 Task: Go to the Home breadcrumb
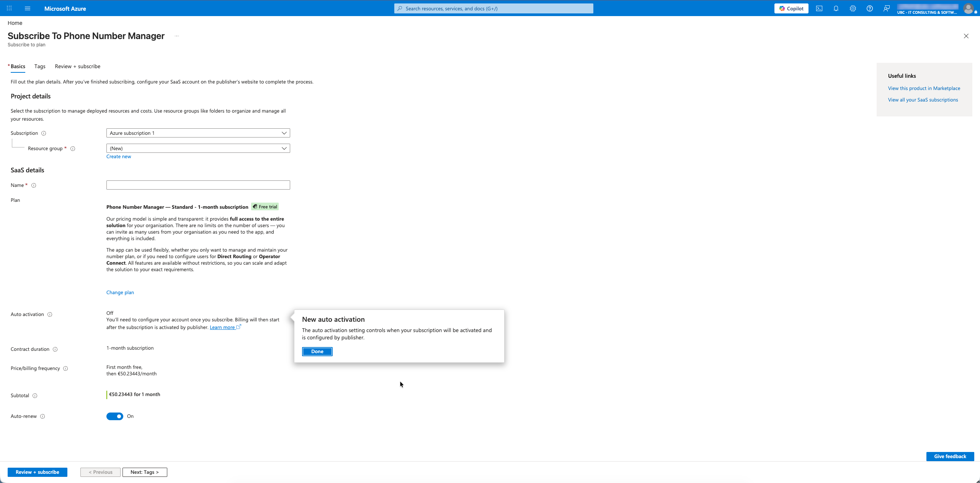[x=15, y=23]
